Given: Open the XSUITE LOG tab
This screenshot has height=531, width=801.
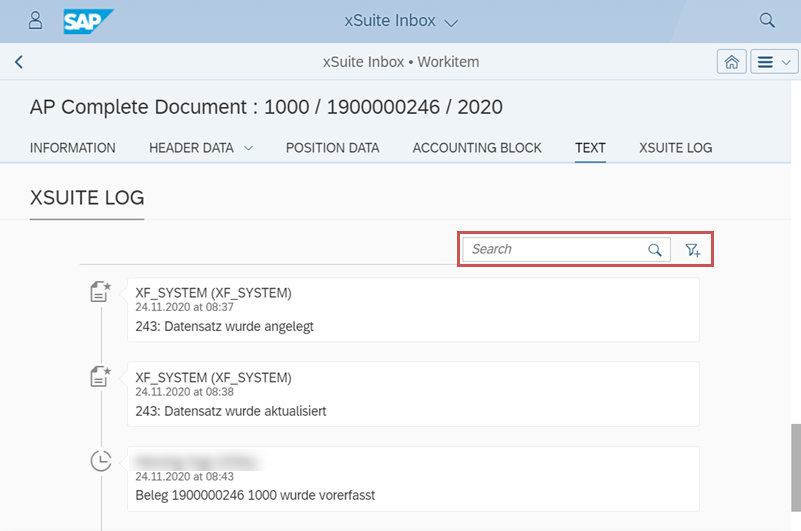Looking at the screenshot, I should coord(675,148).
